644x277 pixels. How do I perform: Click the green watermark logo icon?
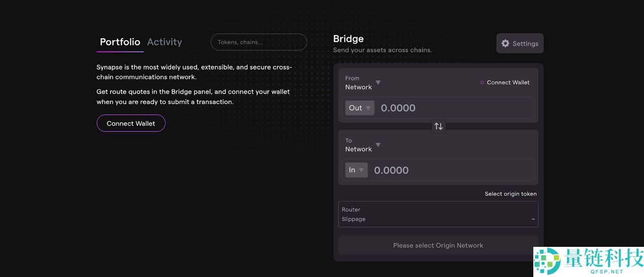547,261
